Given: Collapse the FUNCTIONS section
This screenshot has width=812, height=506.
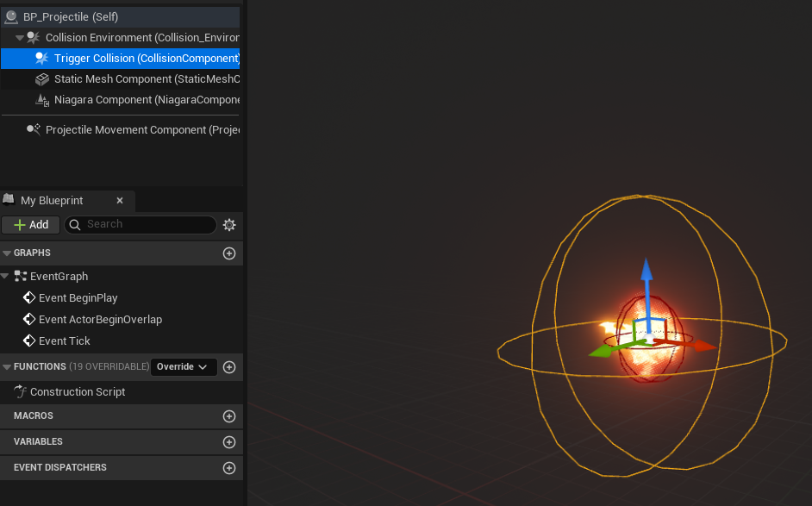Looking at the screenshot, I should pos(7,366).
